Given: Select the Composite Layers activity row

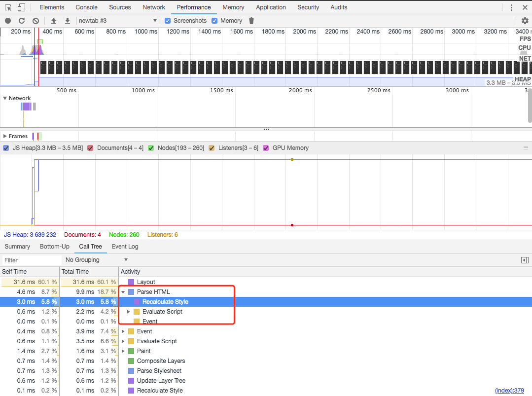Looking at the screenshot, I should pos(266,360).
